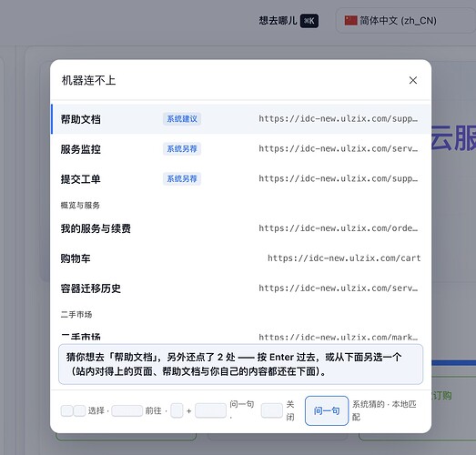Click the 概览与服务 section header
This screenshot has width=476, height=455.
coord(80,206)
